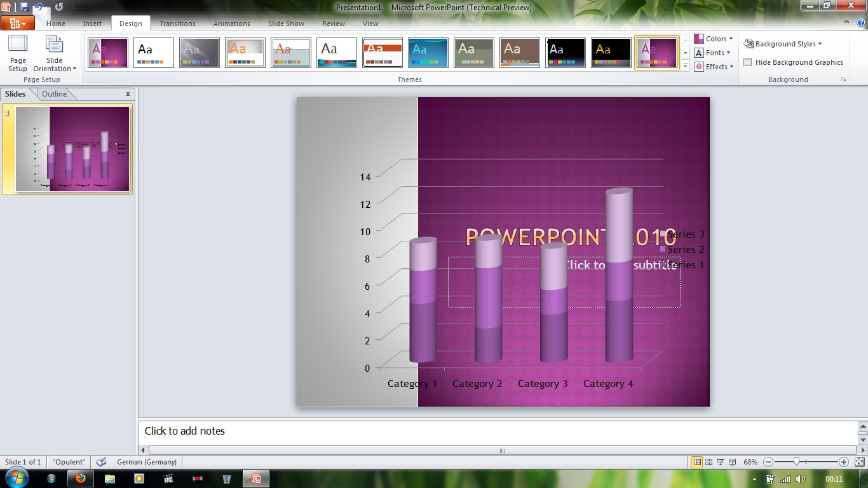
Task: Open the Animations tab
Action: pos(232,24)
